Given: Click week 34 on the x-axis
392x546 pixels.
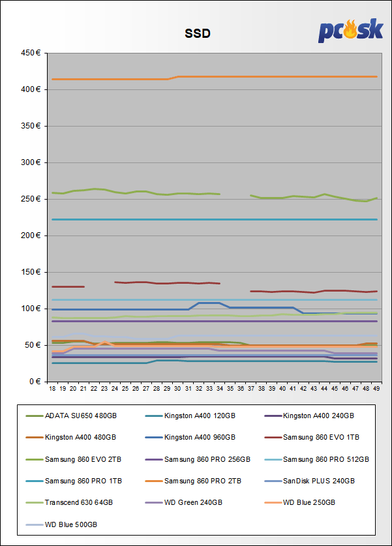Looking at the screenshot, I should 220,389.
